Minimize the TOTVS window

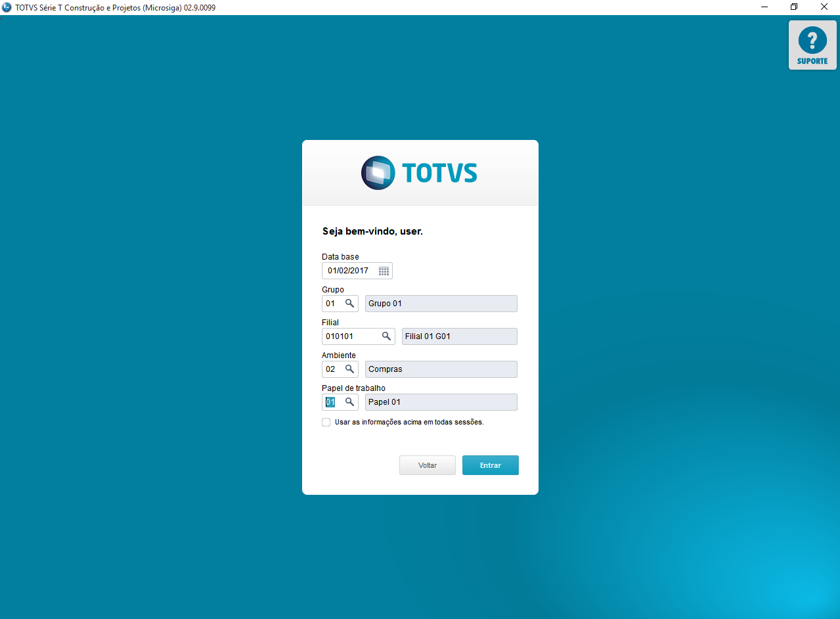[764, 7]
